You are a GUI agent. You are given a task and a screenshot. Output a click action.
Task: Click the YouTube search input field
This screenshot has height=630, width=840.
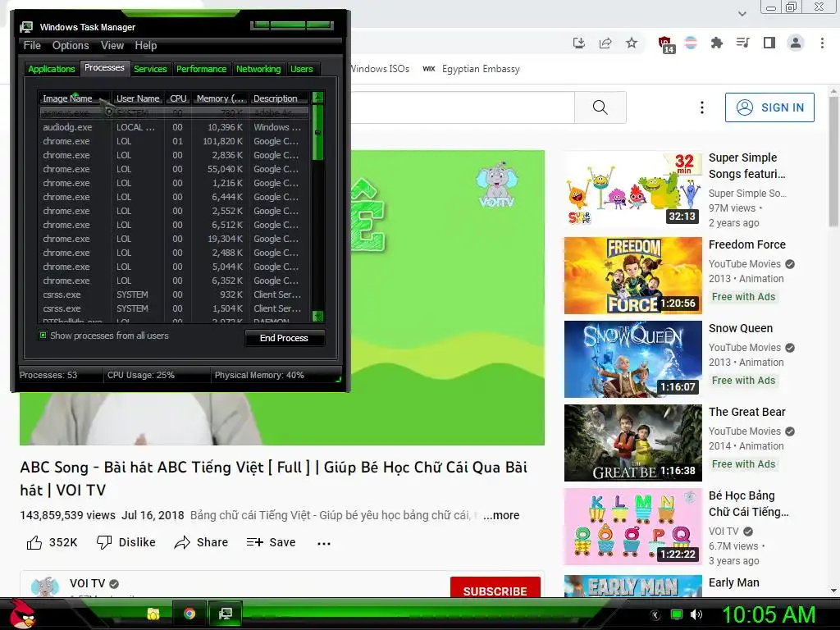[x=463, y=107]
